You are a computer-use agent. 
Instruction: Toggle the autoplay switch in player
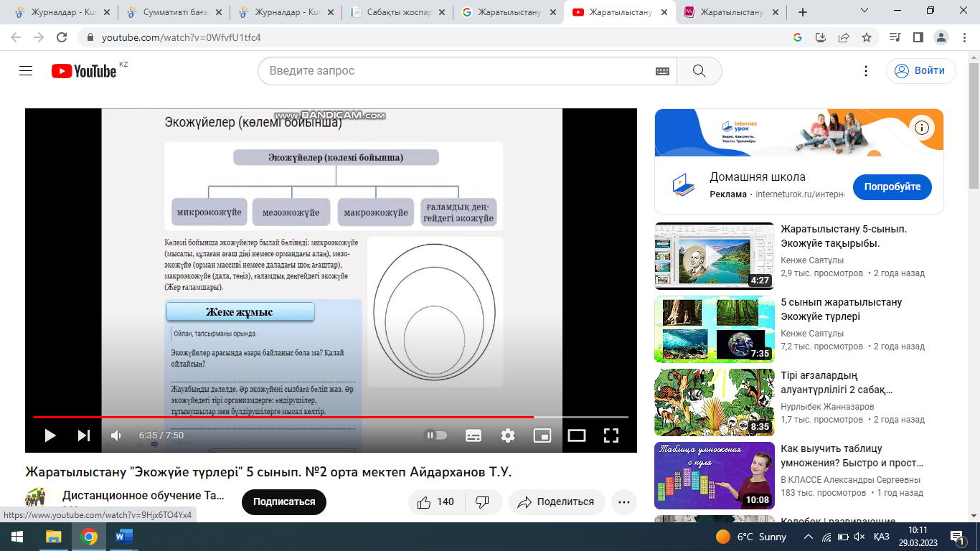tap(436, 435)
